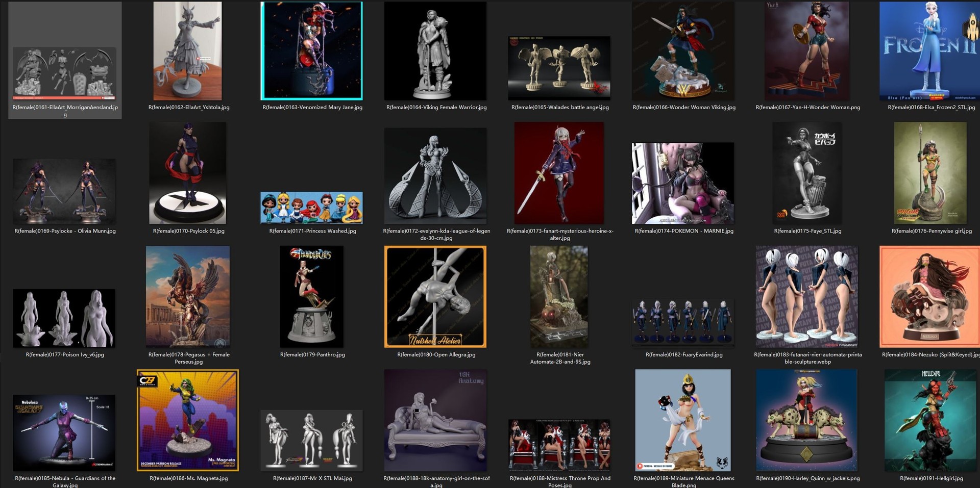Open the Ms. Magneta thumbnail
The image size is (980, 488).
188,421
